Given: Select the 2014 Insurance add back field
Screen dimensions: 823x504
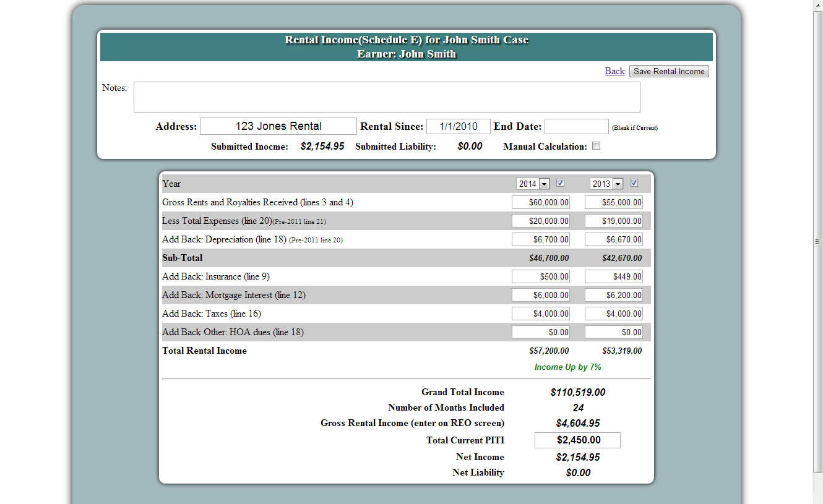Looking at the screenshot, I should coord(540,276).
